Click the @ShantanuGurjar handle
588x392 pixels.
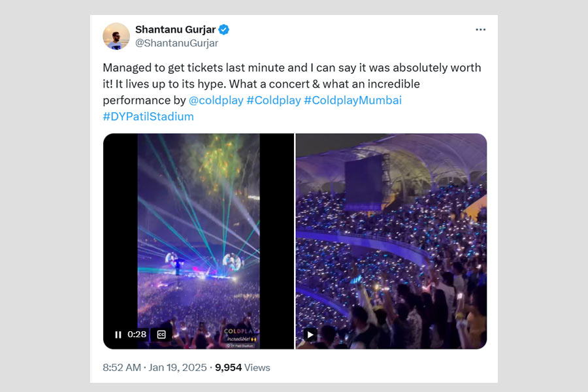176,43
